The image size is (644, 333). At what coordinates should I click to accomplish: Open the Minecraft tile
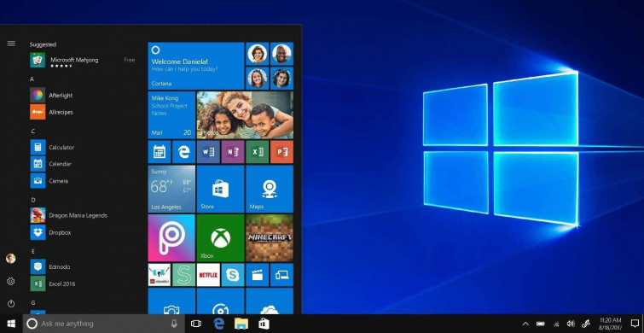click(x=270, y=238)
